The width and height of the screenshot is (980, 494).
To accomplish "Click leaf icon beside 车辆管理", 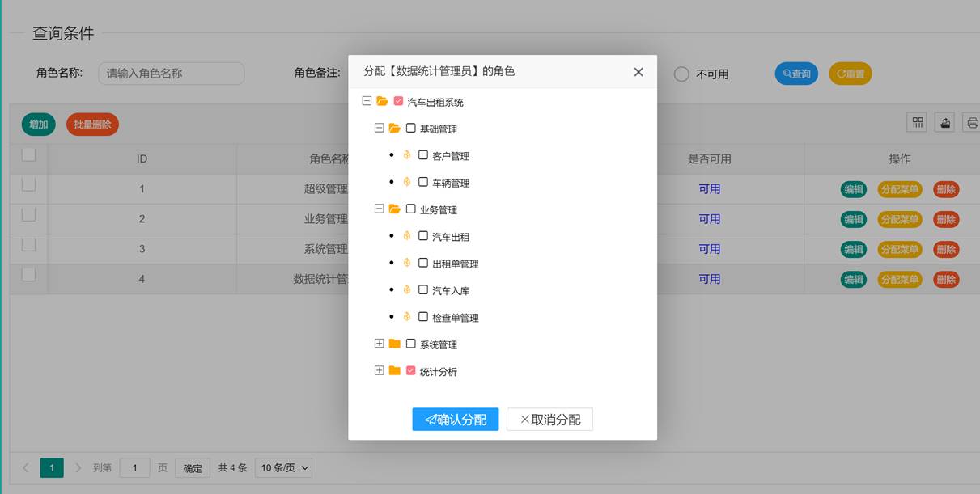I will tap(407, 182).
